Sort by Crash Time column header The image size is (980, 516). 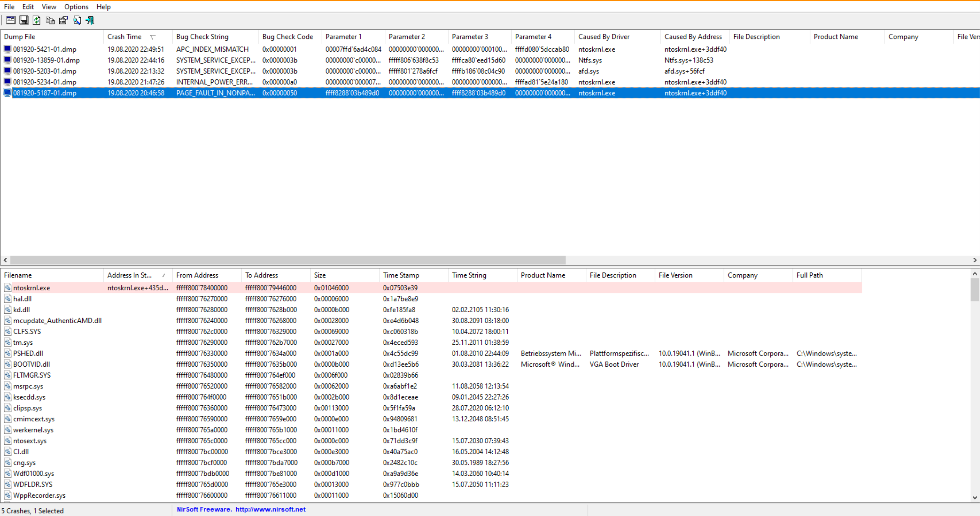[124, 37]
